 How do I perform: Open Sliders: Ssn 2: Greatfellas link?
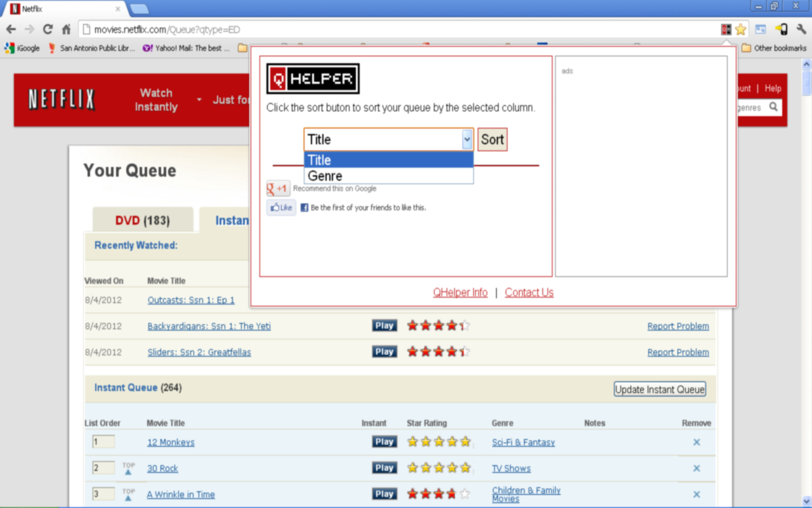pyautogui.click(x=199, y=352)
